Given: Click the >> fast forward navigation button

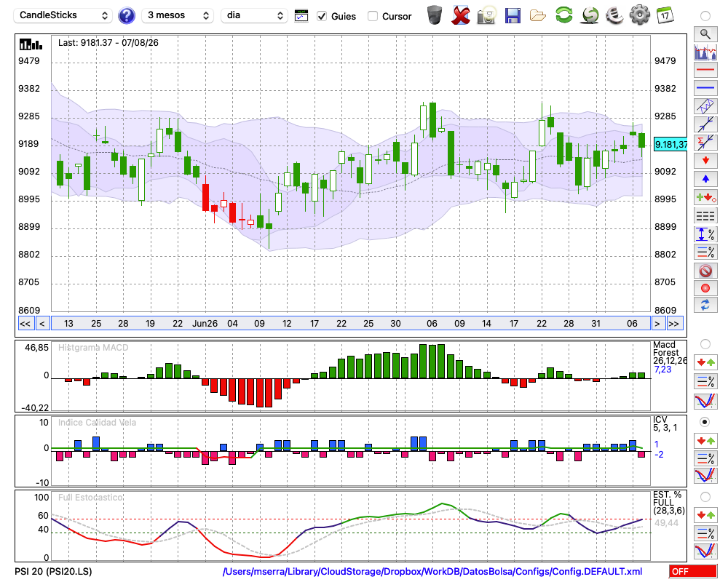Looking at the screenshot, I should pyautogui.click(x=673, y=324).
